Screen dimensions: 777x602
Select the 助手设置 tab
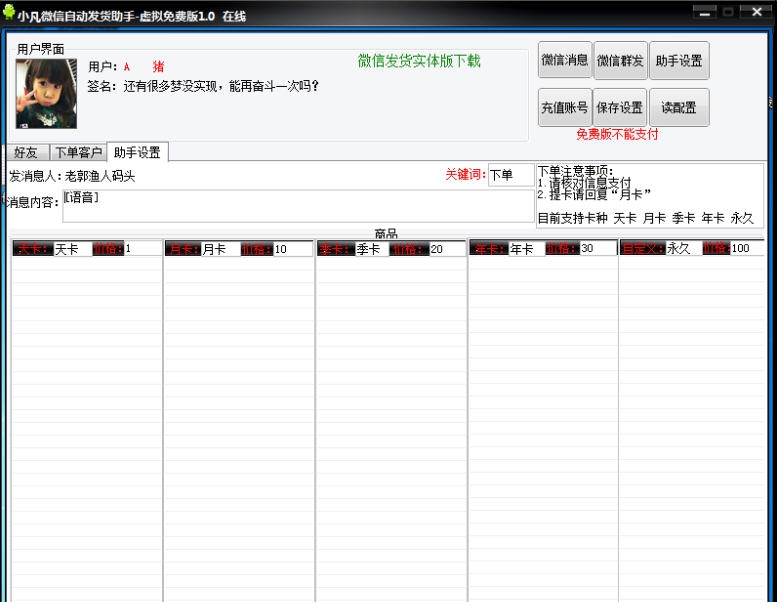point(137,153)
